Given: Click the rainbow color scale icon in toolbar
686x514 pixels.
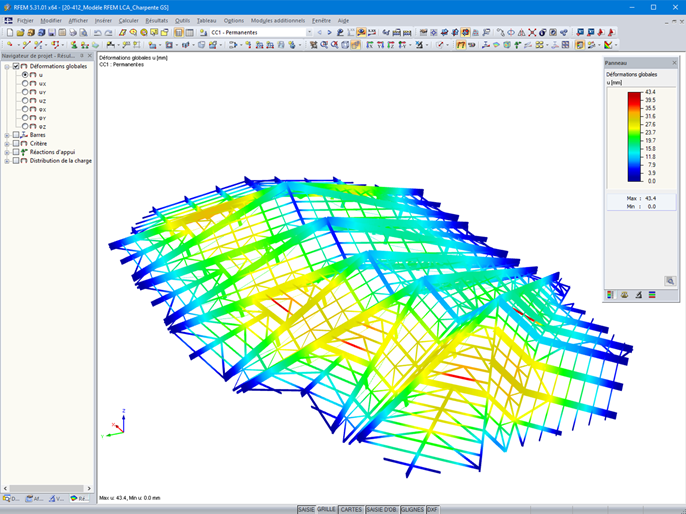Looking at the screenshot, I should coord(608,45).
